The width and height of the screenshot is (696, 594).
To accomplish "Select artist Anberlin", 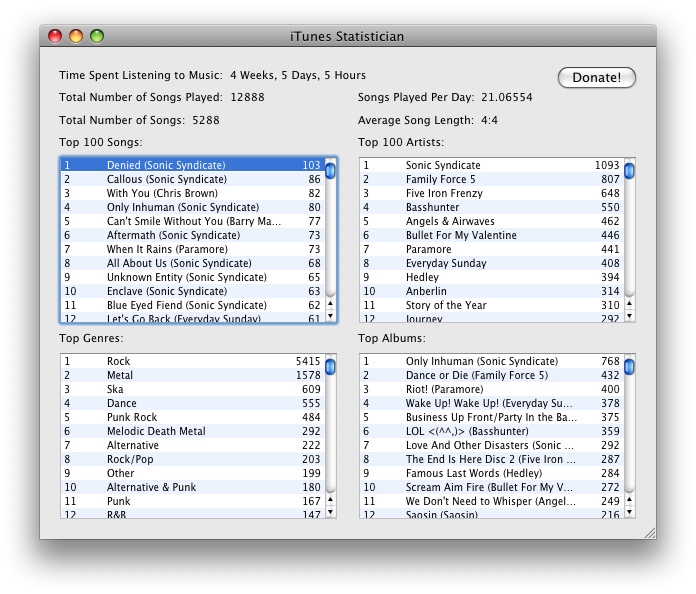I will (492, 291).
